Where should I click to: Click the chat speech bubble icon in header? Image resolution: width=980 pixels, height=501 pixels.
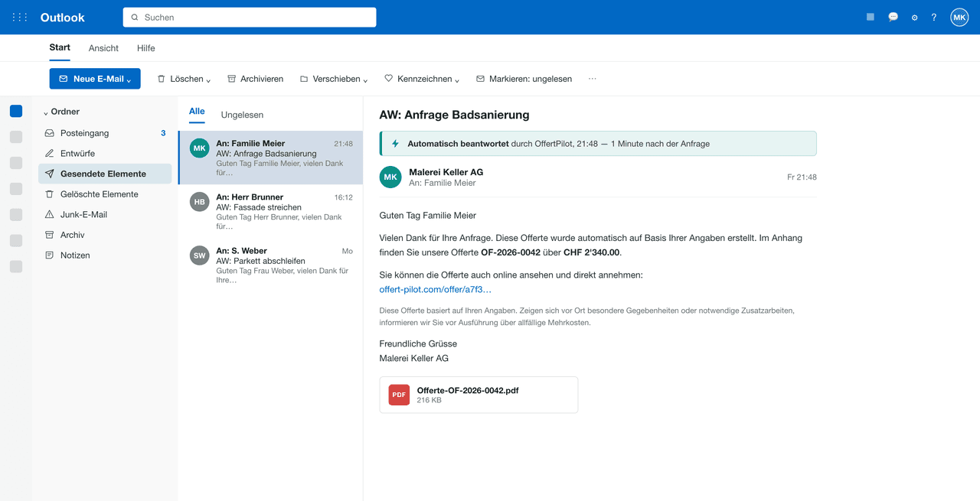point(893,17)
